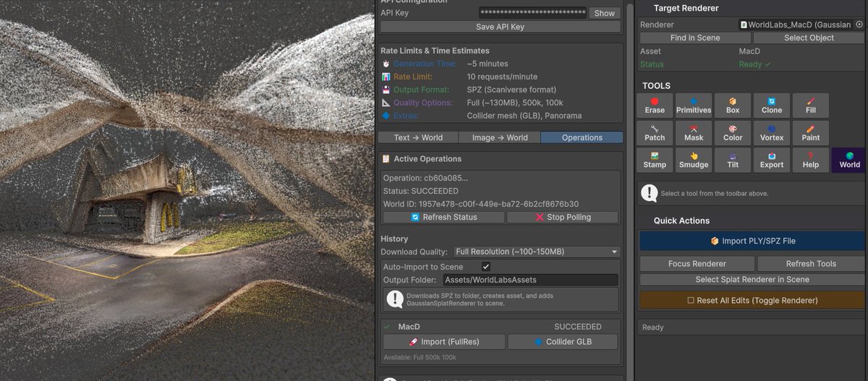The height and width of the screenshot is (381, 868).
Task: Choose the Clone tool
Action: point(772,106)
